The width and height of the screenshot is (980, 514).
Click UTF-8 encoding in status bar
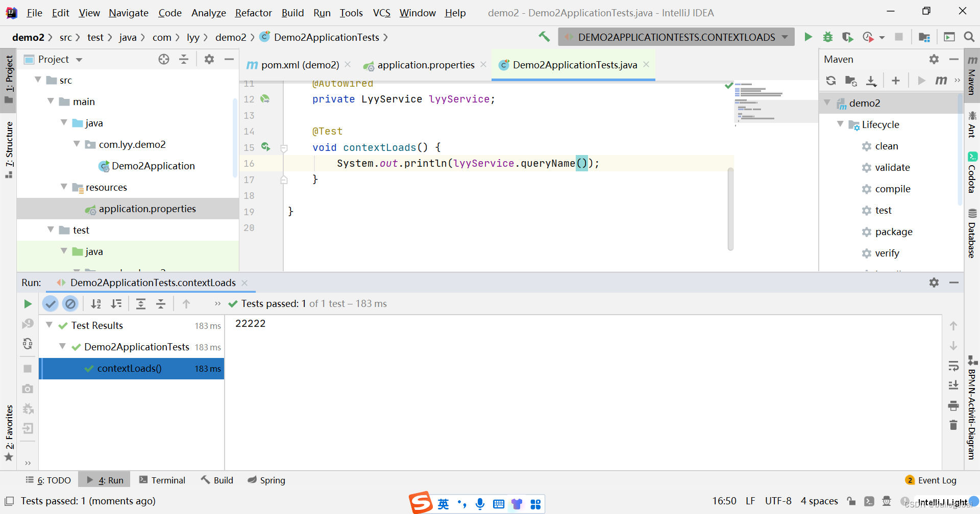[778, 501]
